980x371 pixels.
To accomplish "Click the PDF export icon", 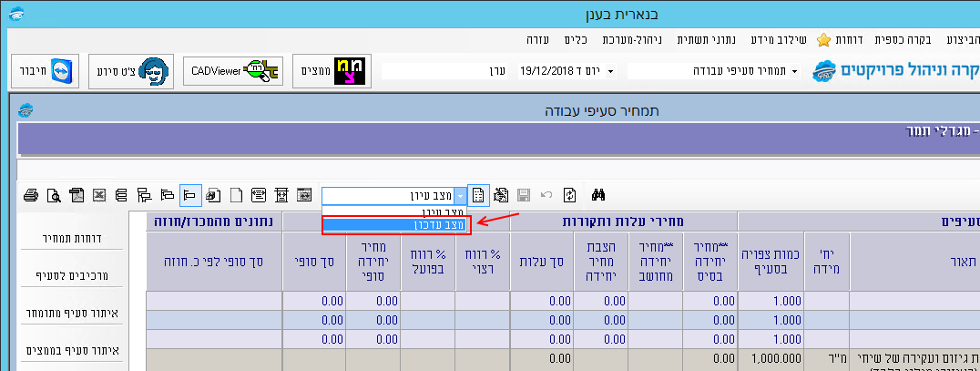I will pos(77,194).
